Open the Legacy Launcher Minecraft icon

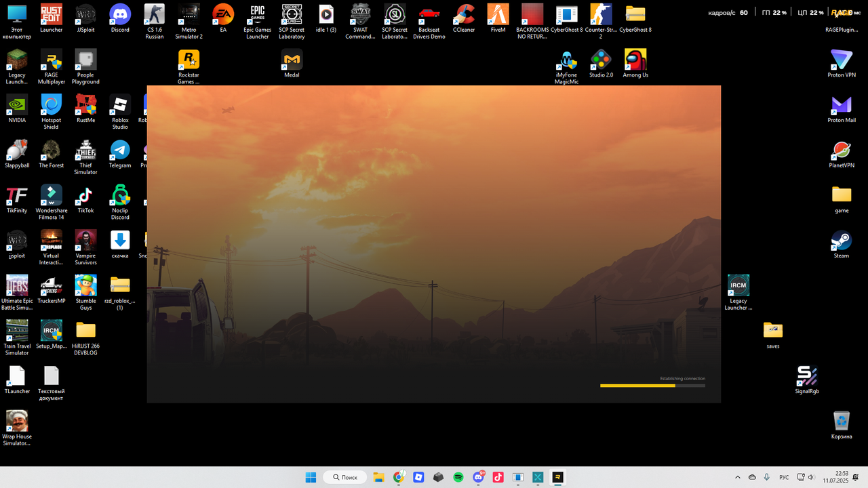click(x=17, y=67)
